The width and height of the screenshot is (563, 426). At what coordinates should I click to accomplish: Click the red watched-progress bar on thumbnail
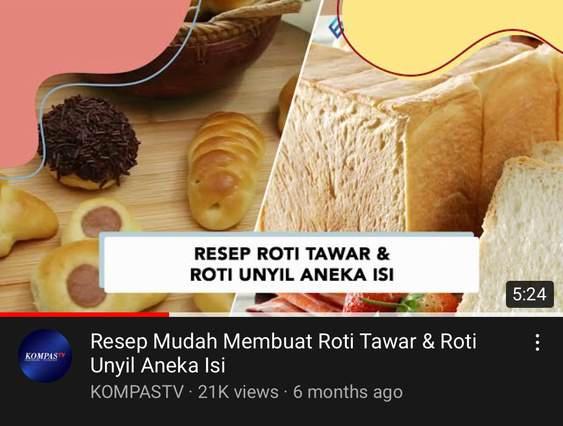84,315
